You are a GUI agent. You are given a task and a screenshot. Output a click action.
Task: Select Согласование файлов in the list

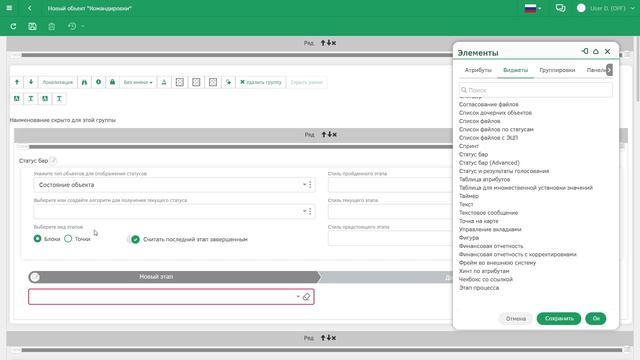(x=489, y=104)
